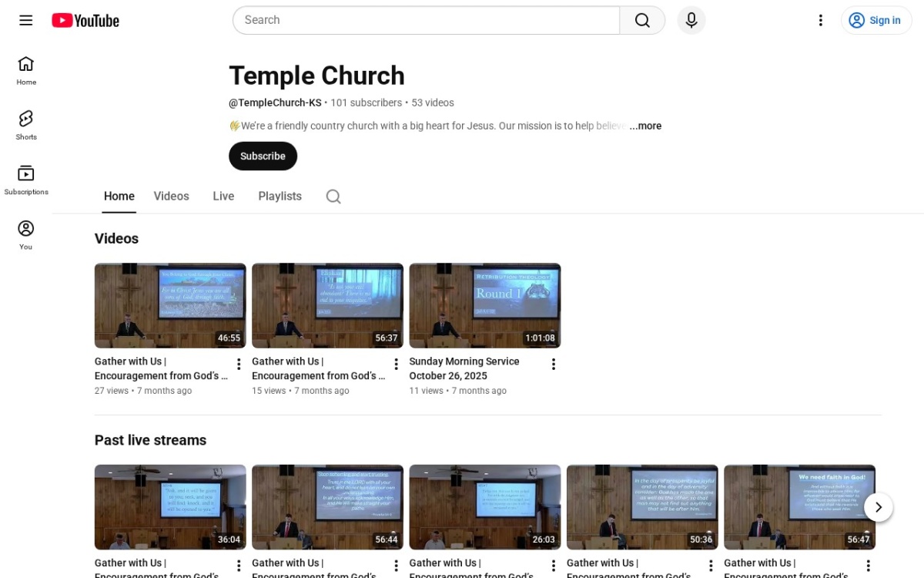This screenshot has width=924, height=578.
Task: Subscribe to Temple Church channel
Action: [x=263, y=156]
